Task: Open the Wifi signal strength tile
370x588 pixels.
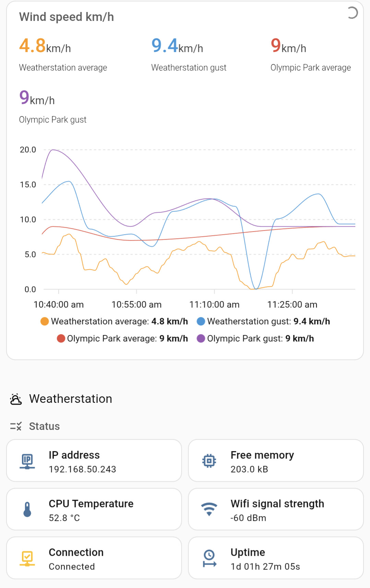Action: pos(276,509)
